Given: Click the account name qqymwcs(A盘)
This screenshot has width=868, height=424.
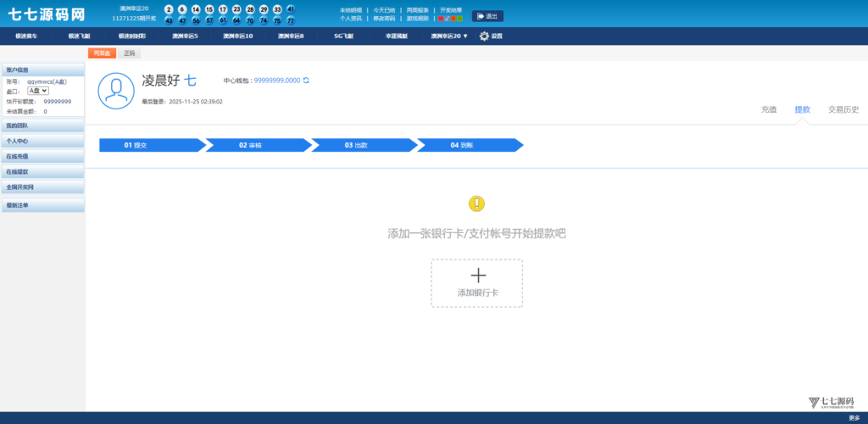Looking at the screenshot, I should pyautogui.click(x=47, y=81).
